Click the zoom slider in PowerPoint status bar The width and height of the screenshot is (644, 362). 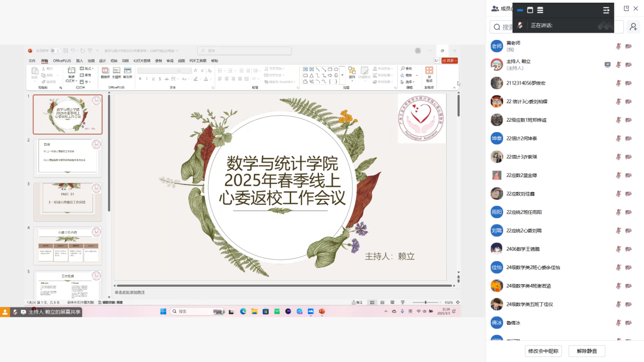point(426,302)
